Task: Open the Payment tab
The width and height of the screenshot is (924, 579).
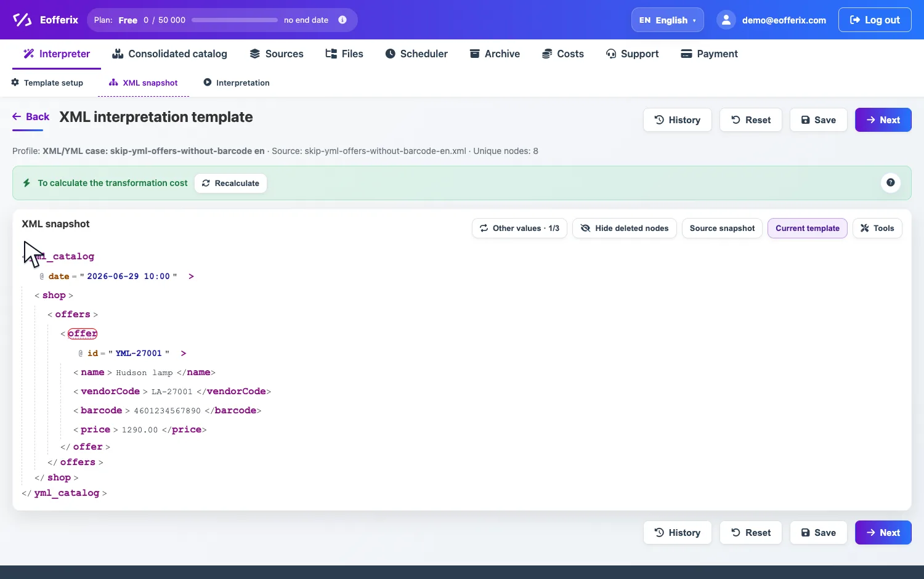Action: coord(709,54)
